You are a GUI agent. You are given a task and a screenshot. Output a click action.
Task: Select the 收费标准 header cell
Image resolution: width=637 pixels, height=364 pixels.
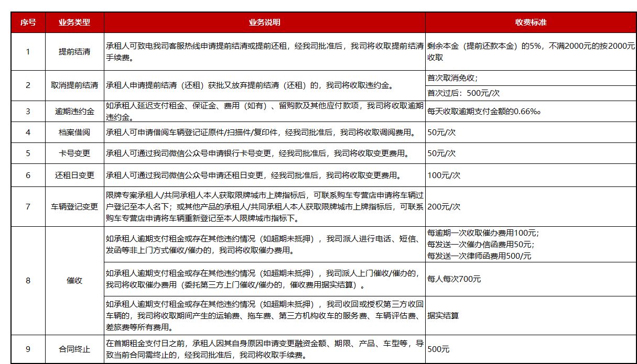(x=531, y=23)
